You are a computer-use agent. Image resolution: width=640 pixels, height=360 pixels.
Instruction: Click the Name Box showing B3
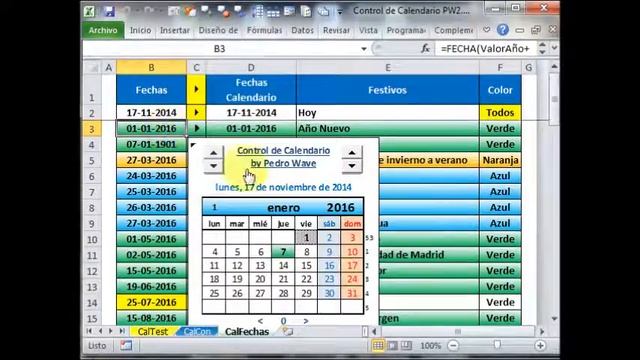click(220, 49)
